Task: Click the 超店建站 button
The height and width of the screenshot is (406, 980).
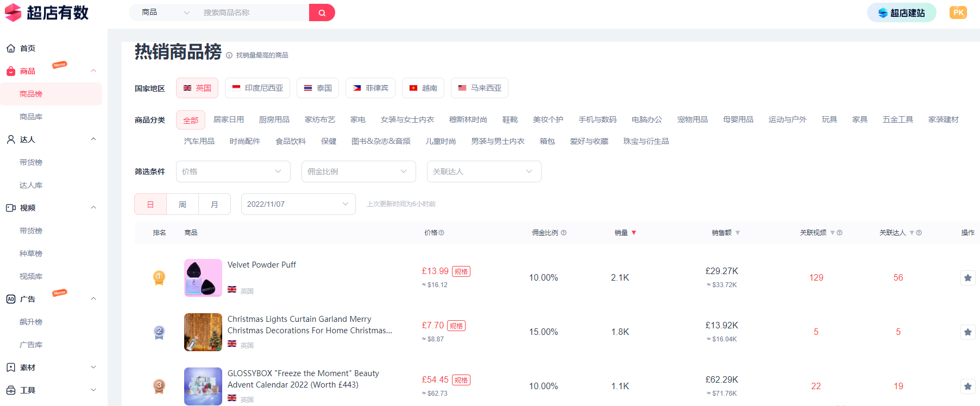Action: pos(902,12)
